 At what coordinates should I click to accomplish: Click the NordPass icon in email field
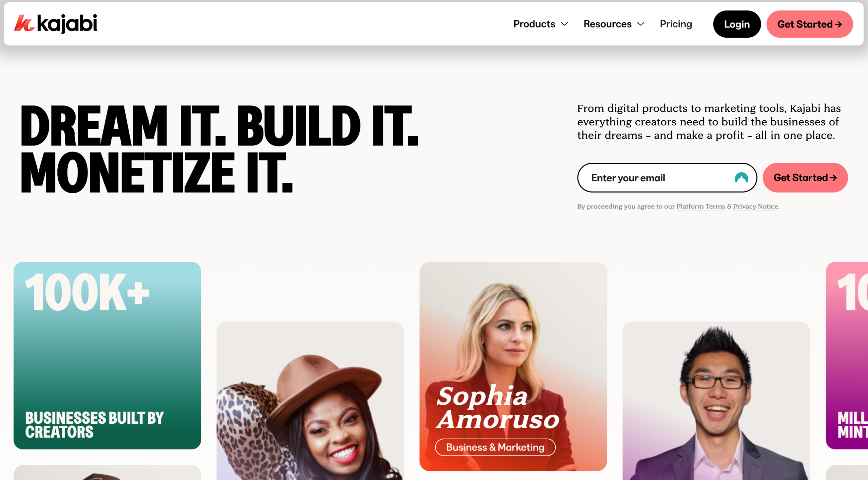click(741, 178)
